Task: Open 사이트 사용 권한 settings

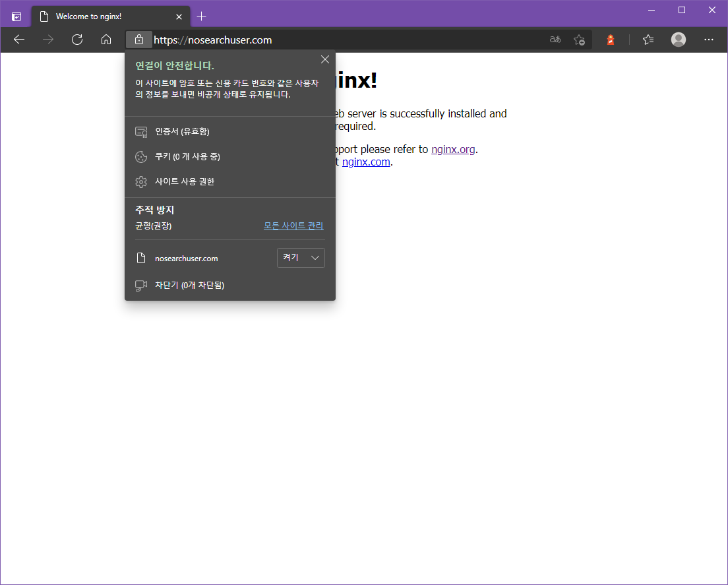Action: click(x=230, y=182)
